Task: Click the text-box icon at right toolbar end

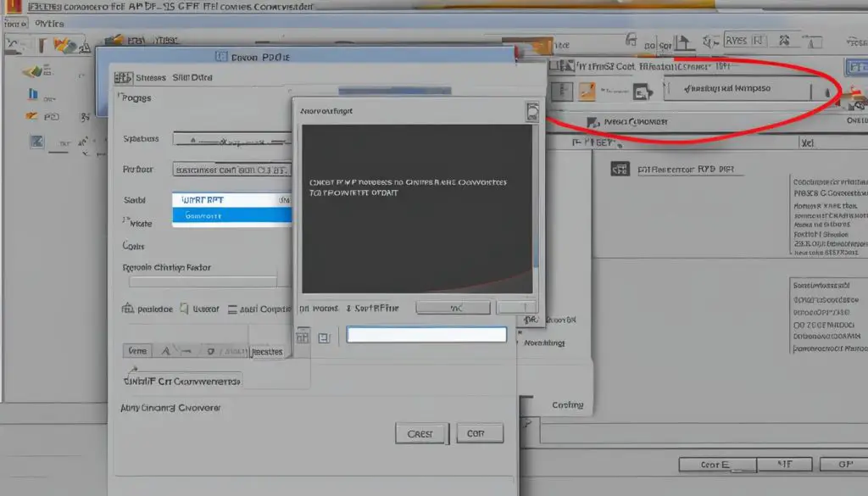Action: pos(812,42)
